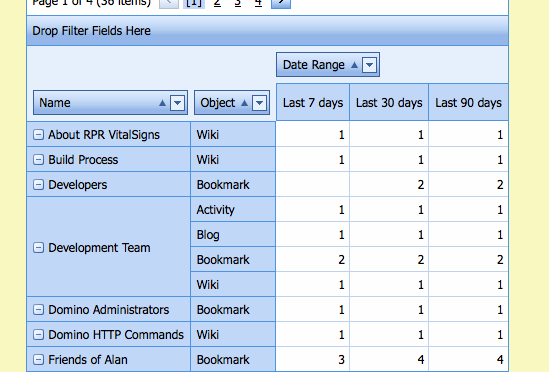This screenshot has width=549, height=372.
Task: Select Development Team name text
Action: [x=99, y=248]
